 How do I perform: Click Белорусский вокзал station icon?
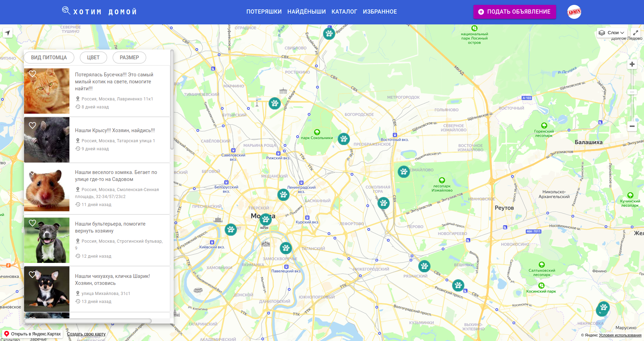226,182
